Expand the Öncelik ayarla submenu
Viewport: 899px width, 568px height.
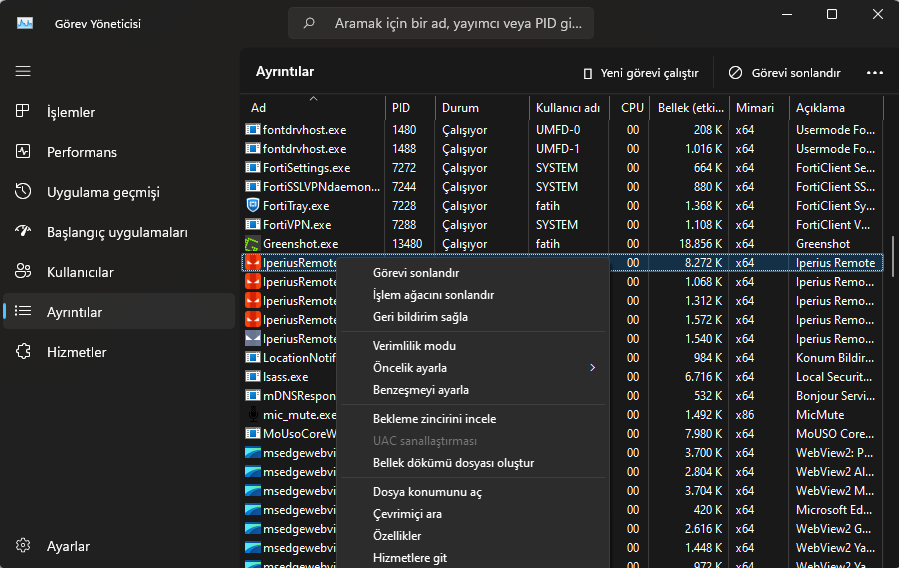click(475, 367)
